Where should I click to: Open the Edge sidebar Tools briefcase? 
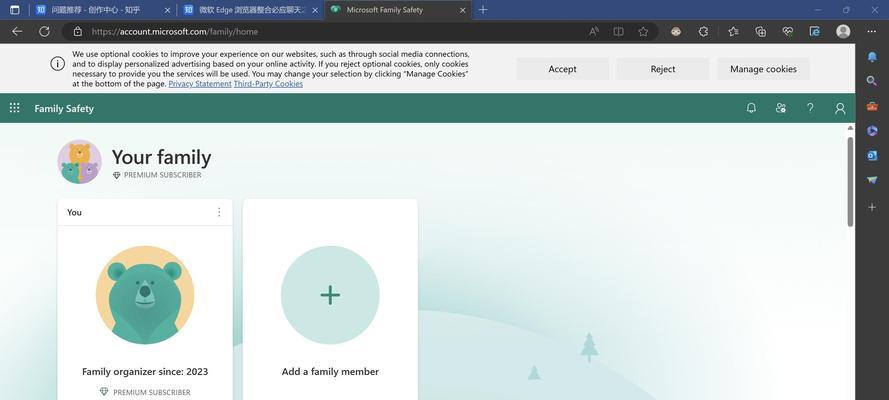(872, 106)
